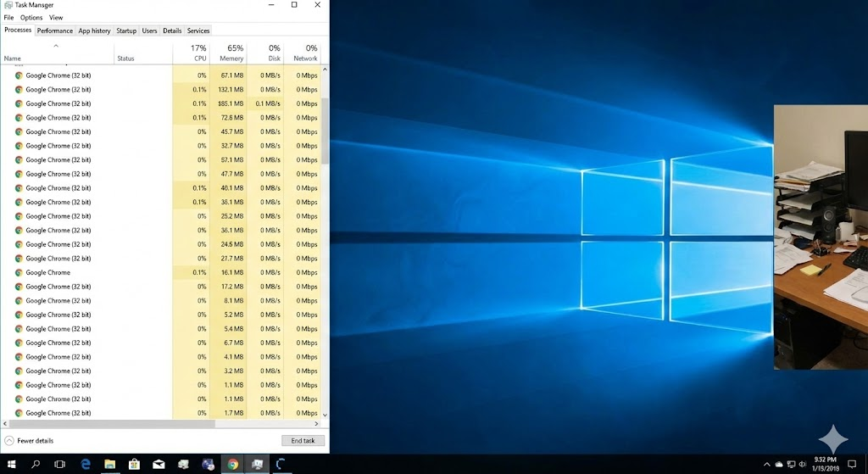The height and width of the screenshot is (474, 868).
Task: Open the network tray icon
Action: point(791,464)
